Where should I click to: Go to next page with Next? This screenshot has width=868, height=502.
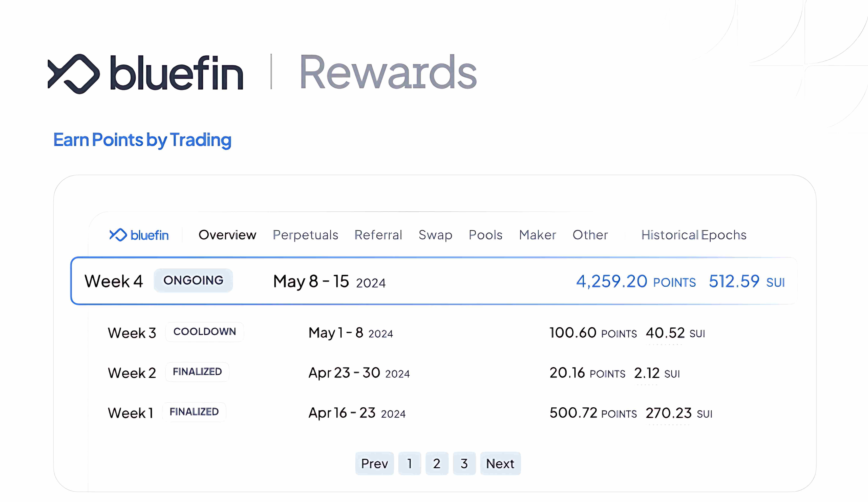coord(500,464)
